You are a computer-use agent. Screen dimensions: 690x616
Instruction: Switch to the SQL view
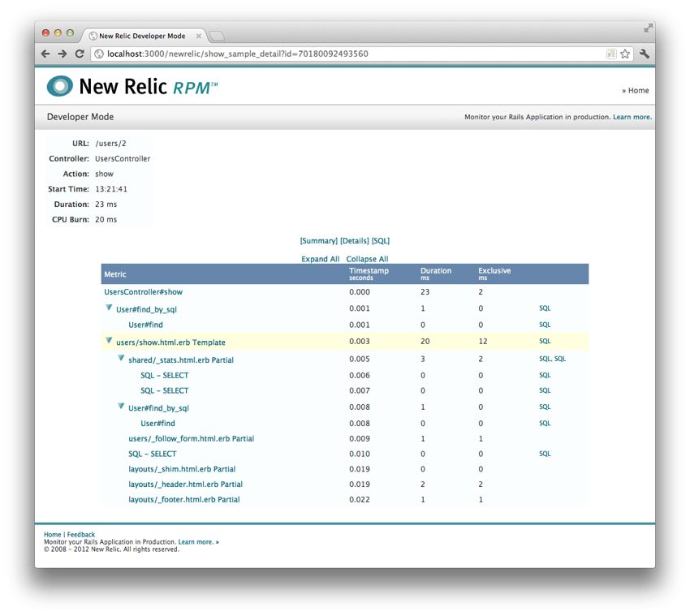(380, 241)
